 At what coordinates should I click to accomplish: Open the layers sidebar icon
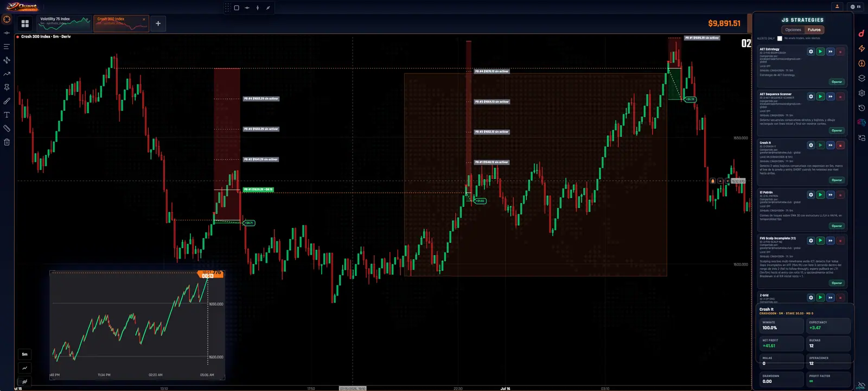861,78
